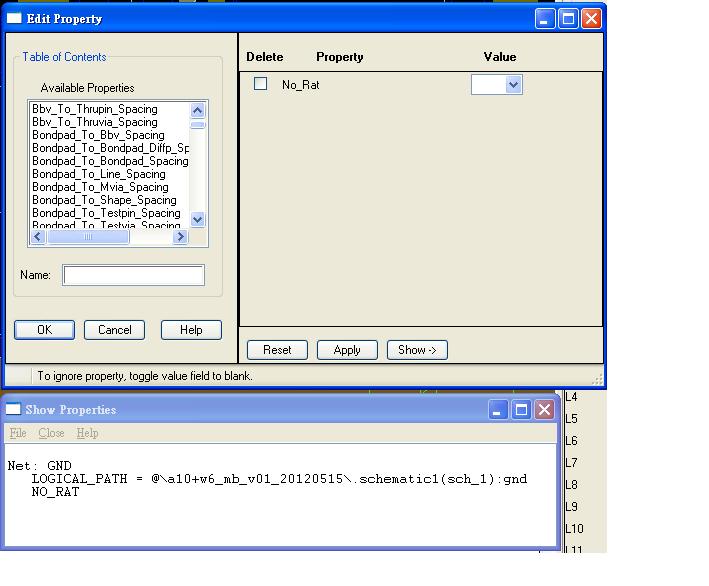
Task: Click the vertical scrollbar thumb in property list
Action: tap(198, 125)
